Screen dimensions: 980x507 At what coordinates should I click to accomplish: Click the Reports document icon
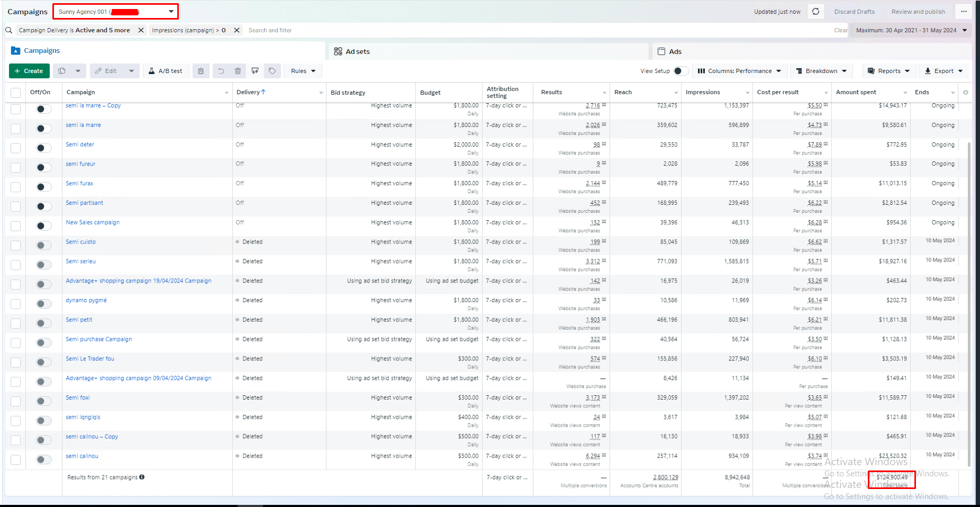coord(871,71)
